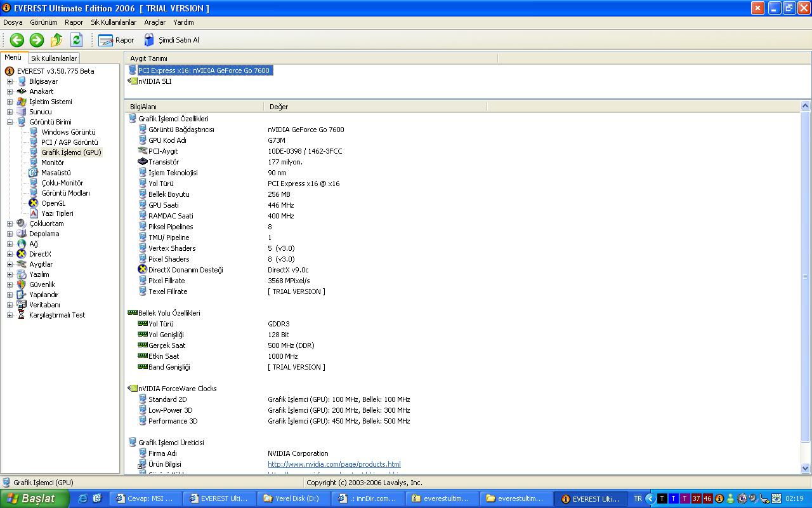Open the Araçlar menu
Screen dimensions: 812x508
coord(155,22)
